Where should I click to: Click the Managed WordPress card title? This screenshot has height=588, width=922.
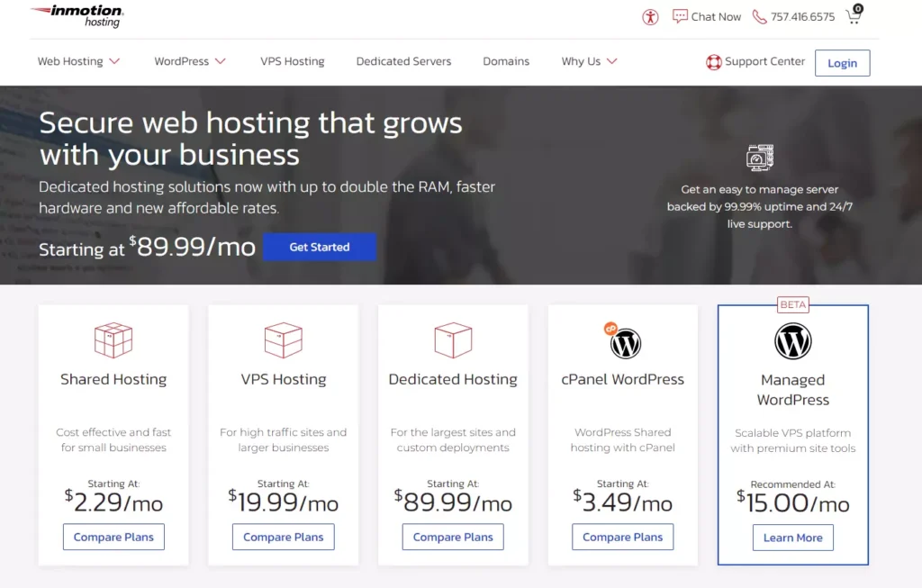pyautogui.click(x=792, y=390)
